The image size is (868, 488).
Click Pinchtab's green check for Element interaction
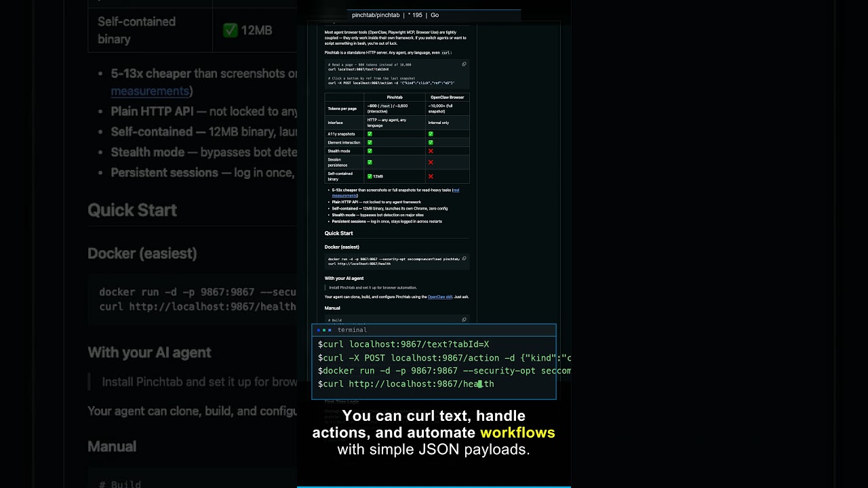click(x=370, y=142)
